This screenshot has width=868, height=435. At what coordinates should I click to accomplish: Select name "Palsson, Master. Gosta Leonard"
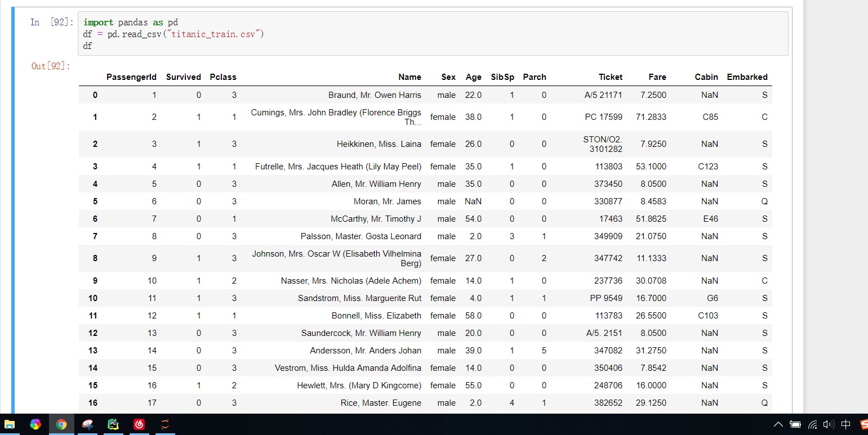[361, 236]
